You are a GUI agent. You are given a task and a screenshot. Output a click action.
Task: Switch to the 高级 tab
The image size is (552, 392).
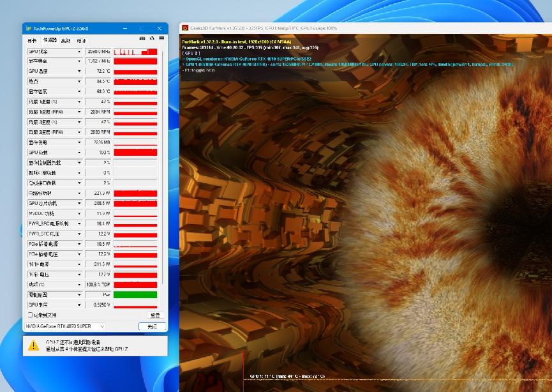[66, 40]
